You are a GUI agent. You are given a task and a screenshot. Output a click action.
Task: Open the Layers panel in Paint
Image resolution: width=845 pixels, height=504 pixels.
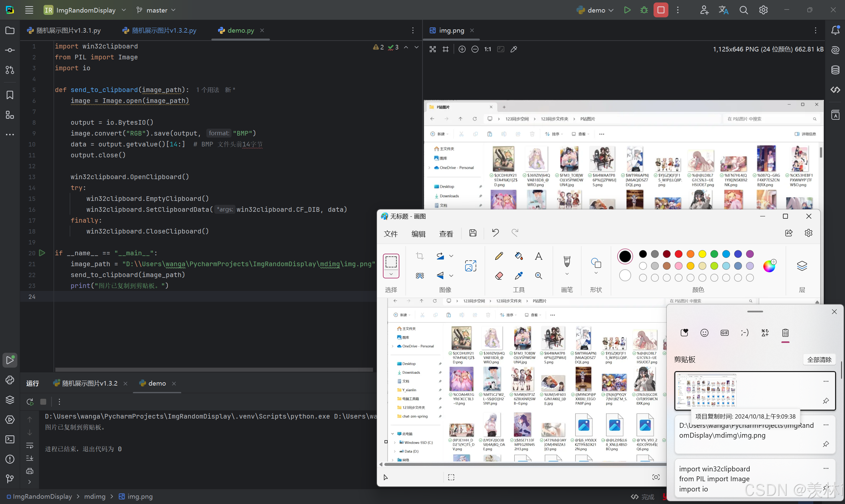(x=802, y=266)
